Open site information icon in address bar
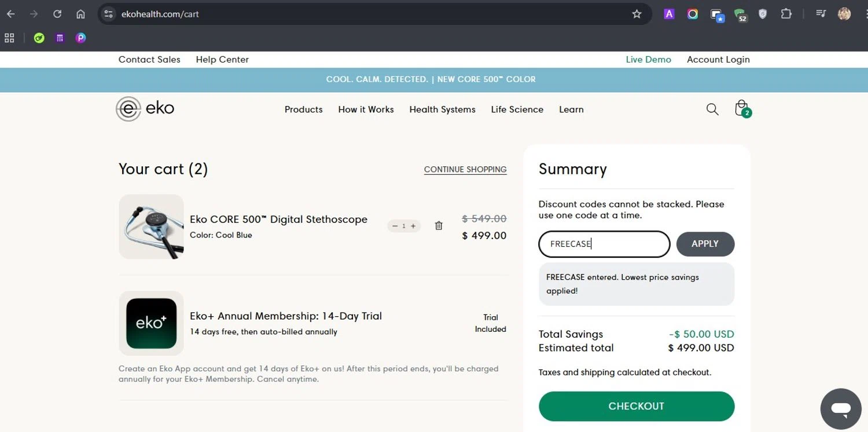Image resolution: width=868 pixels, height=432 pixels. pyautogui.click(x=109, y=14)
